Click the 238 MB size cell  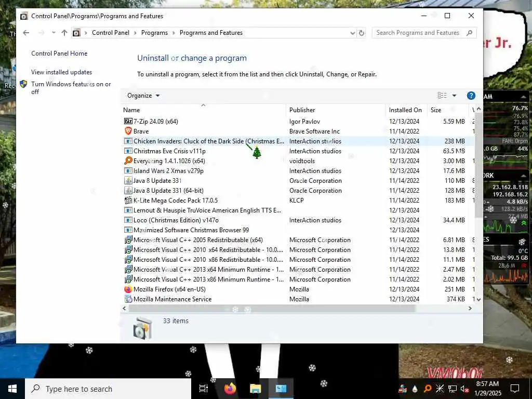coord(454,141)
